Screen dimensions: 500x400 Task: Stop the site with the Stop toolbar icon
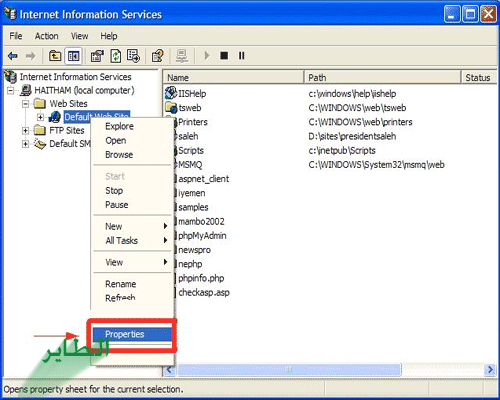click(224, 56)
